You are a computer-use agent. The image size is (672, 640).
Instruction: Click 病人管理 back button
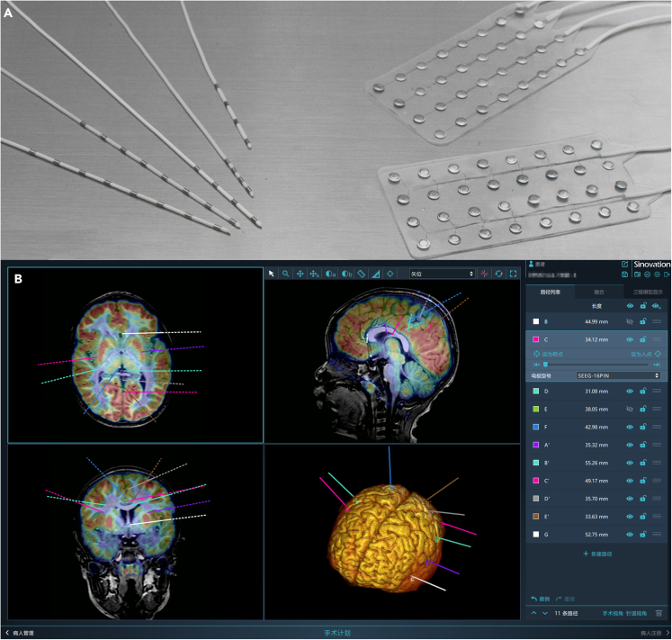click(20, 633)
